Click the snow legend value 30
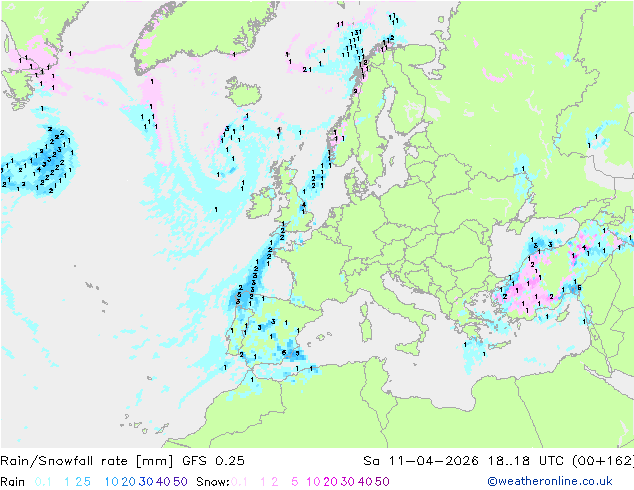 [347, 482]
